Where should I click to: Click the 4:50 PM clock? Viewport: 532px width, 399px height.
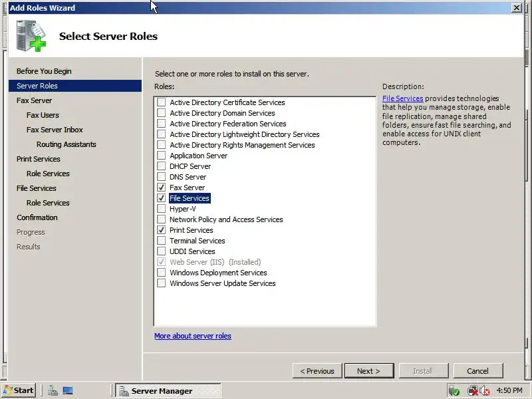509,390
